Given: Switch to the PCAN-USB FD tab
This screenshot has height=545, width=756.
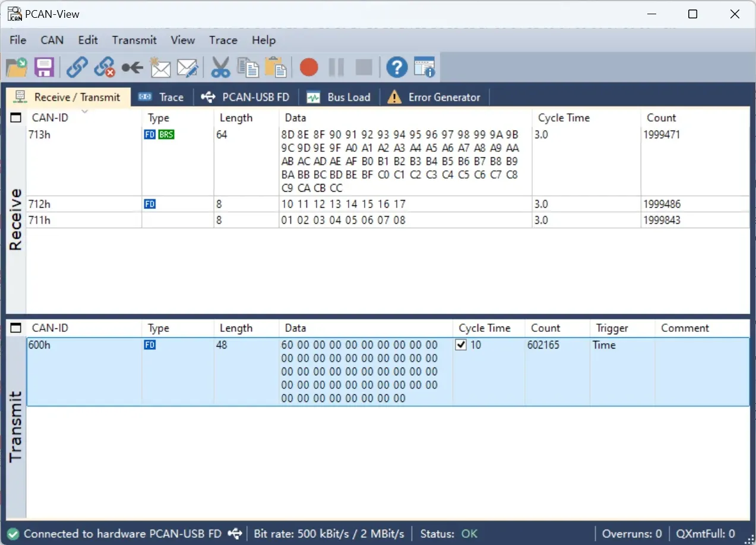Looking at the screenshot, I should pos(245,97).
